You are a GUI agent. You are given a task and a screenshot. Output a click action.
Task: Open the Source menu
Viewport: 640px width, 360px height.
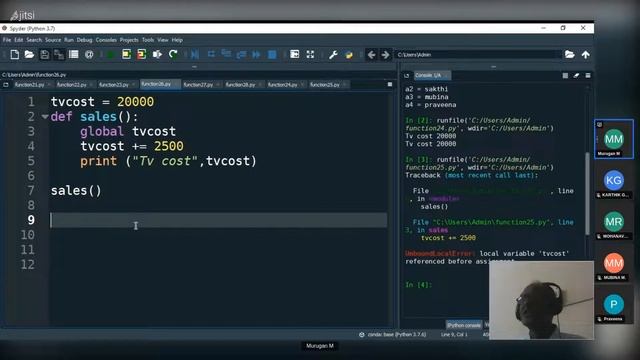53,40
